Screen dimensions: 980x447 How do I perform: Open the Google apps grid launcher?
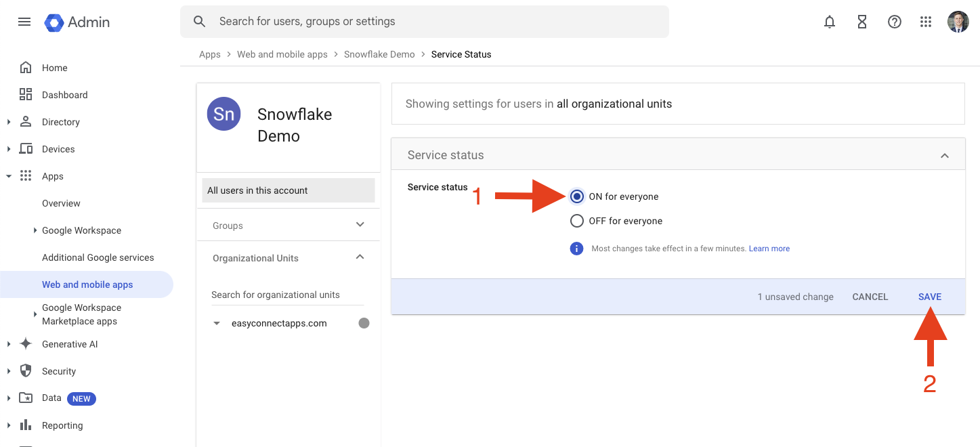pos(926,22)
